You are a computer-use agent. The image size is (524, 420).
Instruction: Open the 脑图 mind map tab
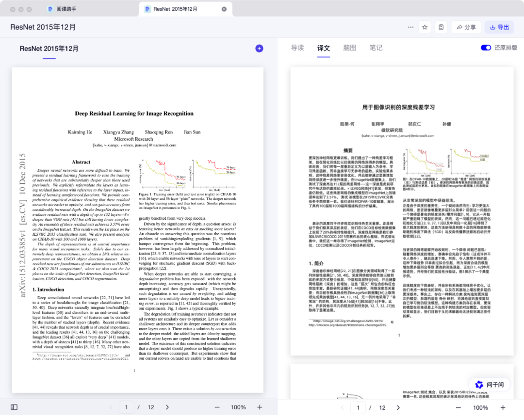349,48
